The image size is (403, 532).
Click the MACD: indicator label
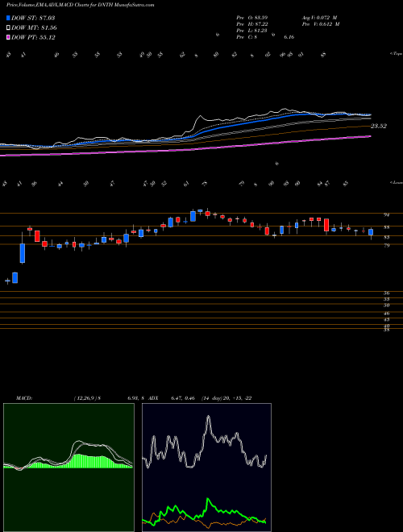click(23, 398)
